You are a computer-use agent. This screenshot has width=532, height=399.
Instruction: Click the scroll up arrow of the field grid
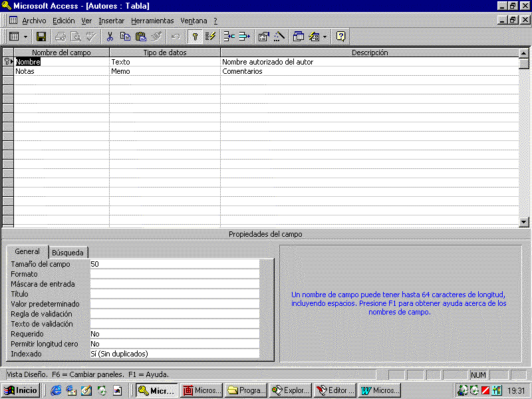(524, 53)
